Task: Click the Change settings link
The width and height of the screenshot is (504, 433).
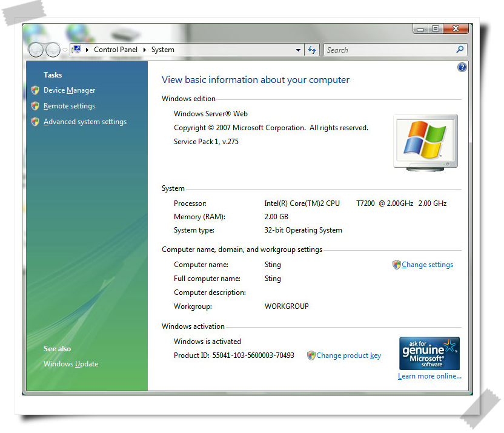Action: pos(427,265)
